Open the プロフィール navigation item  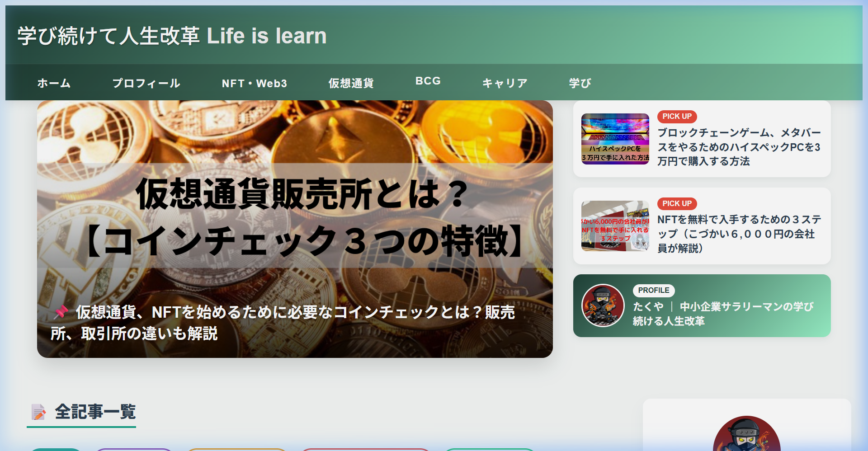[146, 83]
